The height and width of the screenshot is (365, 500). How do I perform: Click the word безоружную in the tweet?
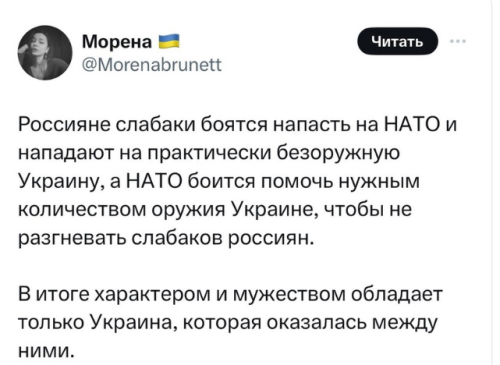pos(339,154)
